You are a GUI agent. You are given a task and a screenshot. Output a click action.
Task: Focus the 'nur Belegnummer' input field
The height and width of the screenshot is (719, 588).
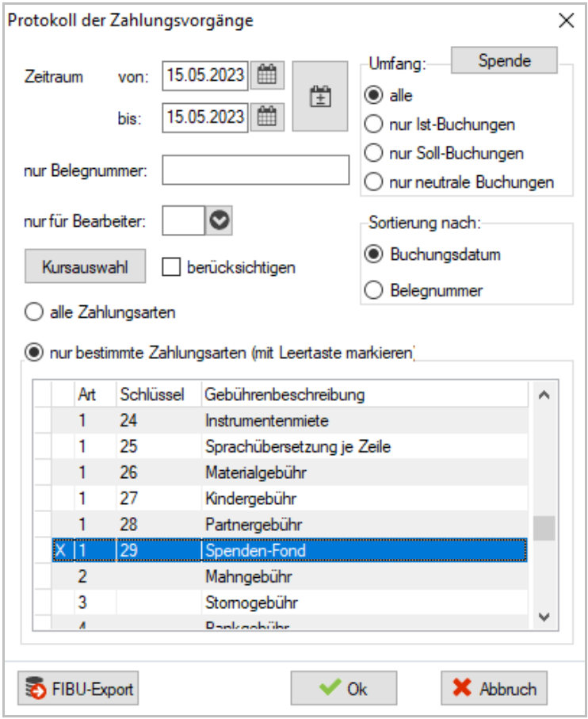pos(256,170)
